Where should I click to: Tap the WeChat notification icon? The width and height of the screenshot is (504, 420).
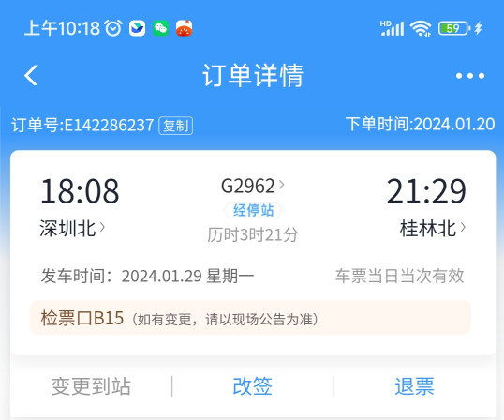pos(160,28)
